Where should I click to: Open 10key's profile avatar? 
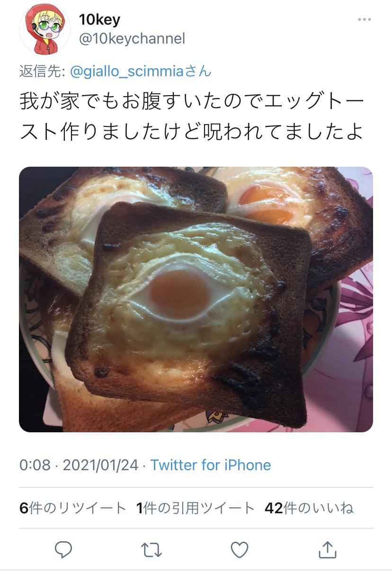click(x=45, y=29)
